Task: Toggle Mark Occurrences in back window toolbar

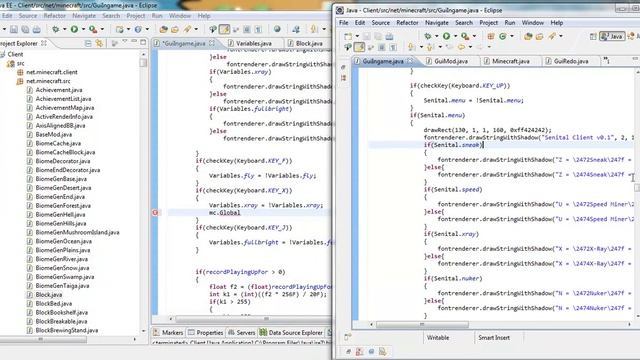Action: [x=224, y=29]
